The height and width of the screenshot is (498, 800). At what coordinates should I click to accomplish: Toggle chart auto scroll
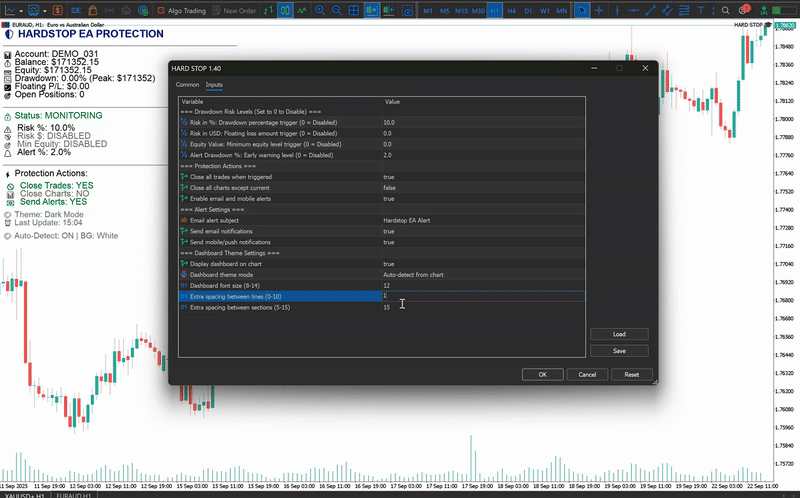pyautogui.click(x=372, y=10)
